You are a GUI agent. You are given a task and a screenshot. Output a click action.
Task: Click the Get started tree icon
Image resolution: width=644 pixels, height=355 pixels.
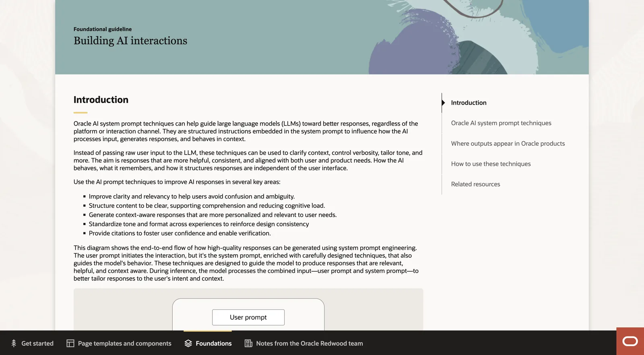coord(14,343)
